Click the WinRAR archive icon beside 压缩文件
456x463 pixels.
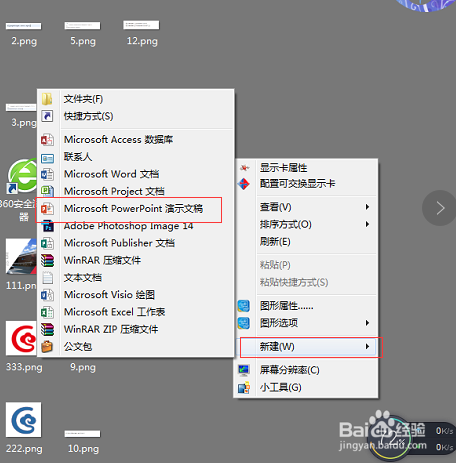[x=47, y=260]
